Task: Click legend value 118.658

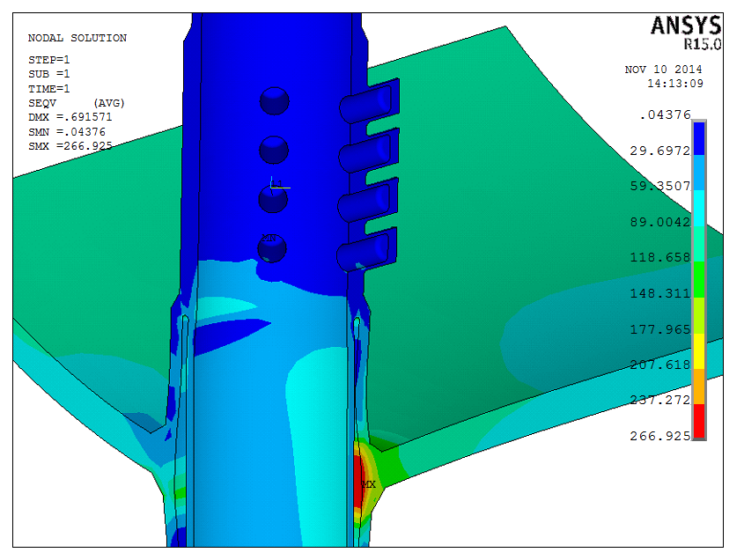Action: click(x=660, y=257)
